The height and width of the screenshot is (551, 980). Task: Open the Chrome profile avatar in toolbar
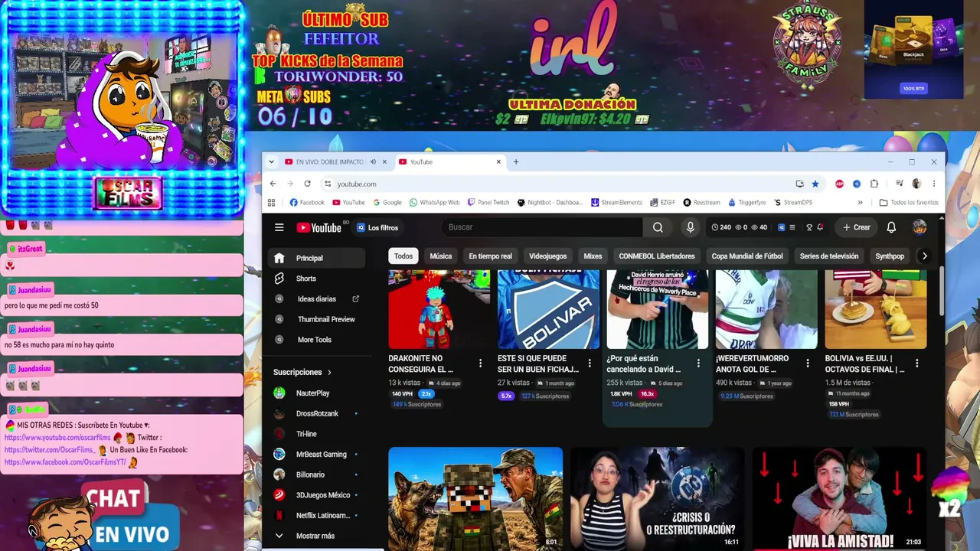[916, 184]
